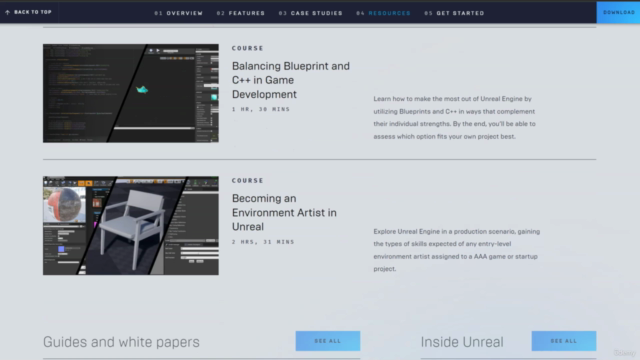Open the Balancing Blueprint and C++ course title
The width and height of the screenshot is (640, 360).
[x=291, y=80]
